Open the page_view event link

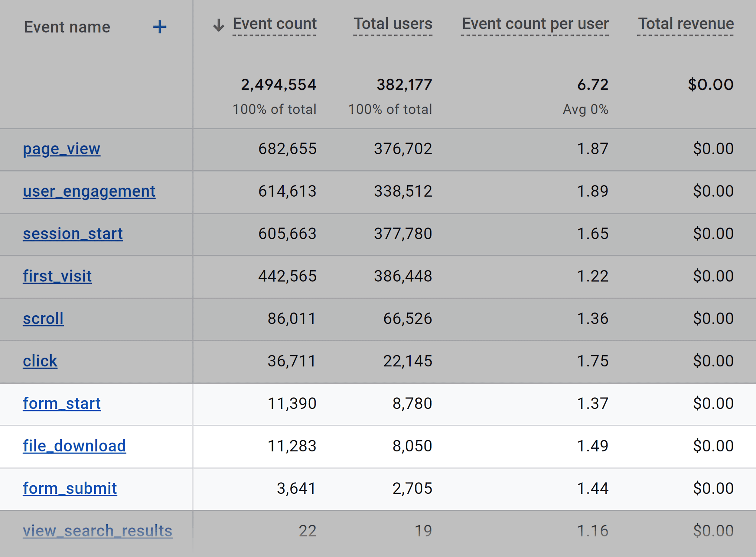(x=62, y=149)
